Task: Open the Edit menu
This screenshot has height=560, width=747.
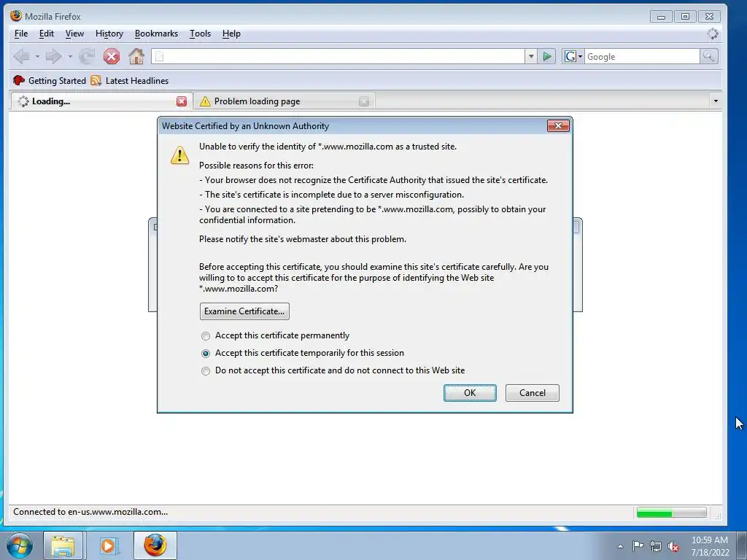Action: pyautogui.click(x=46, y=34)
